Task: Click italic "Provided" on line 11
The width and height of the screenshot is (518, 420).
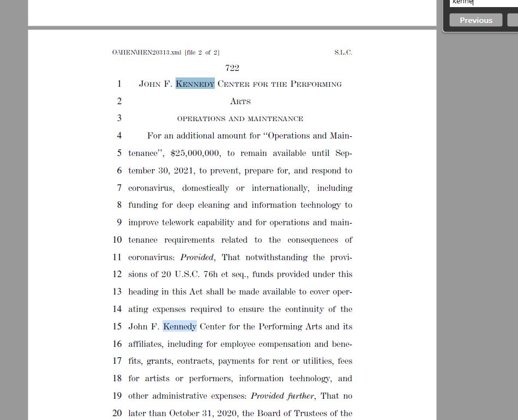Action: 197,257
